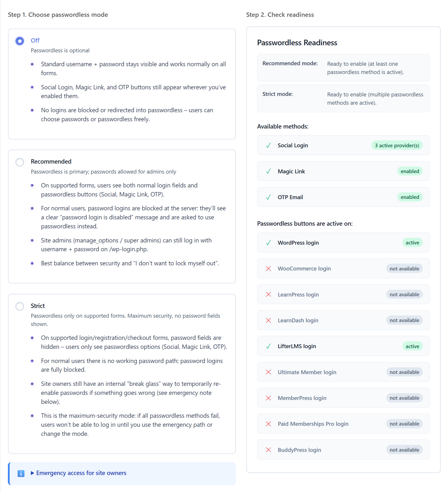
Task: Click the green checkmark beside Social Login
Action: (268, 145)
